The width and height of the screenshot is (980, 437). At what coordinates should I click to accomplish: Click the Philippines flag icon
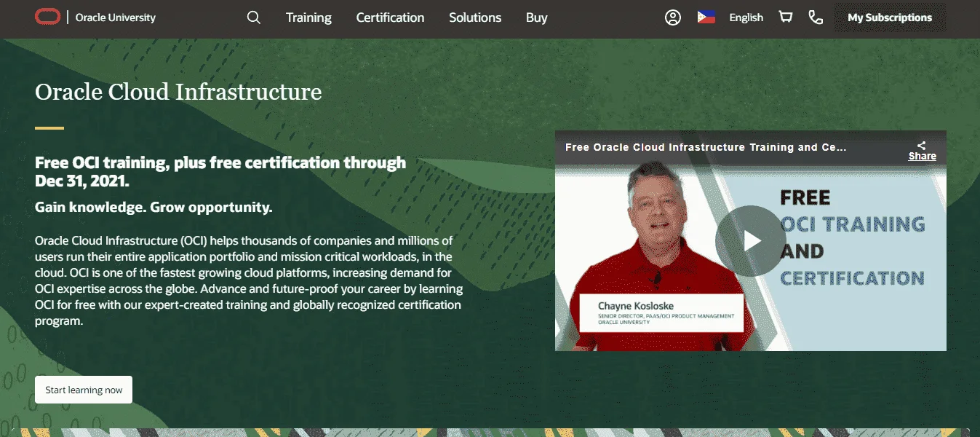(x=706, y=17)
